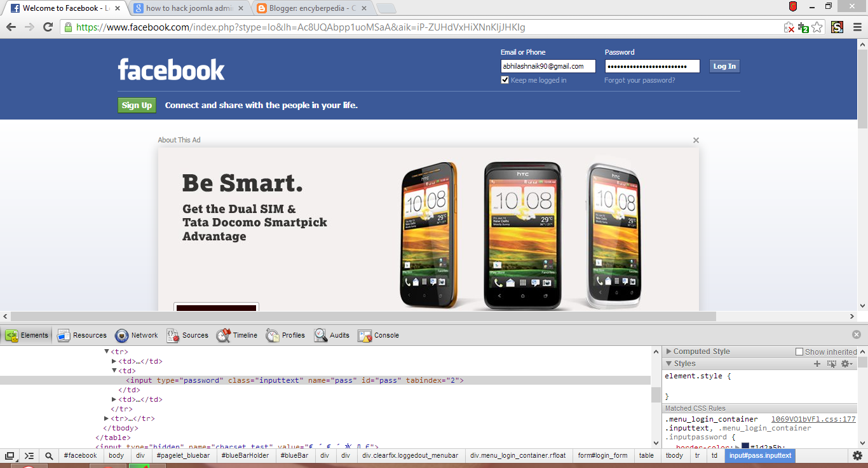Close the 'how to hack joomla' tab
Image resolution: width=868 pixels, height=468 pixels.
tap(240, 8)
